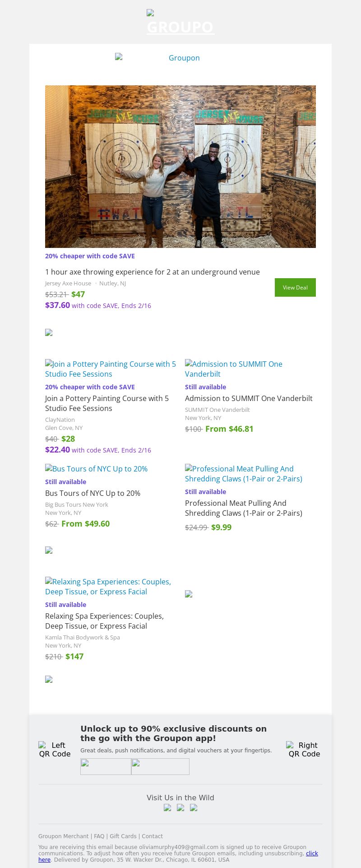This screenshot has width=361, height=868.
Task: Open the Meat Pulling Claws image link
Action: coord(244,474)
